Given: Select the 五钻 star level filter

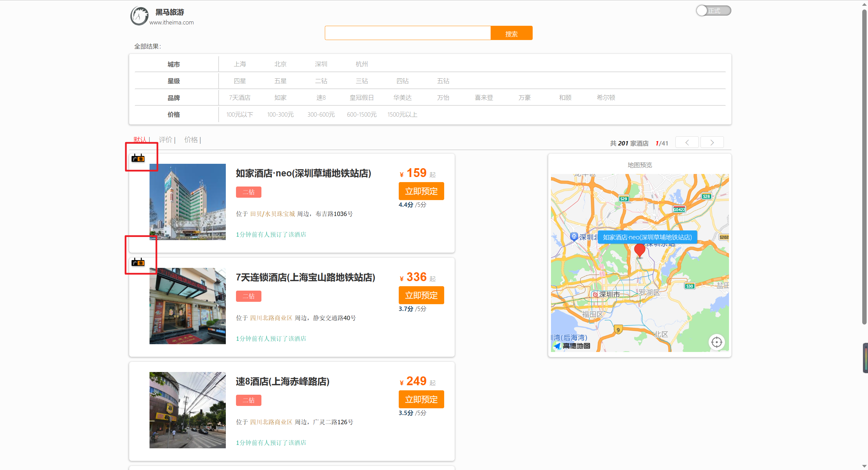Looking at the screenshot, I should (x=443, y=81).
